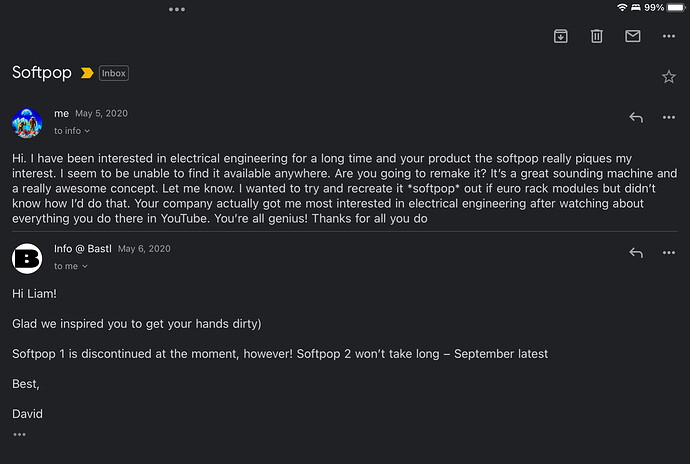690x464 pixels.
Task: Mark conversation as unread via envelope icon
Action: click(x=632, y=36)
